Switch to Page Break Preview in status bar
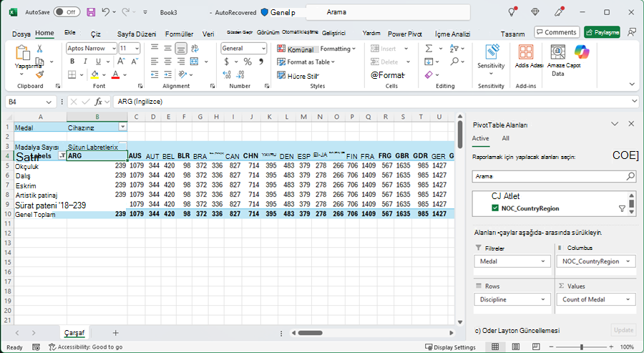The height and width of the screenshot is (353, 644). point(535,347)
